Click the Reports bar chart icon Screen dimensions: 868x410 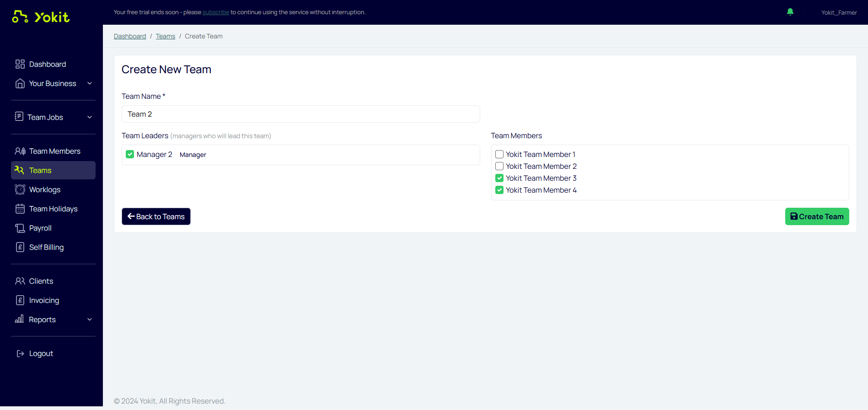pos(19,319)
